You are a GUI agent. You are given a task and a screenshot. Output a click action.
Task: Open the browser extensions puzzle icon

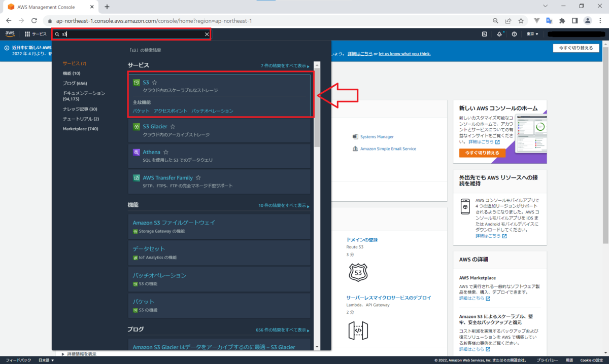562,21
